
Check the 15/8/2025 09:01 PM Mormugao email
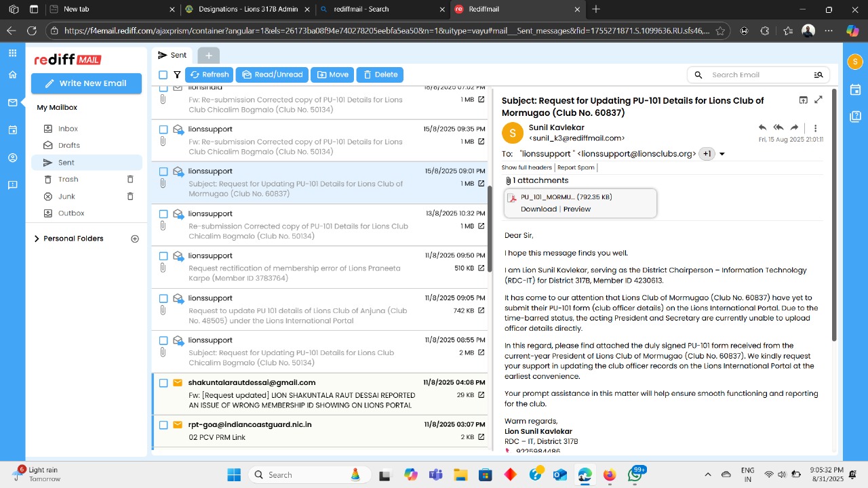[x=163, y=171]
